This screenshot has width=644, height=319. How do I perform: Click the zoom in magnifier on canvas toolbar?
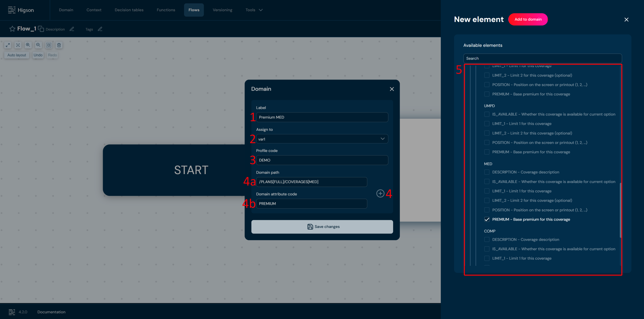pyautogui.click(x=28, y=45)
